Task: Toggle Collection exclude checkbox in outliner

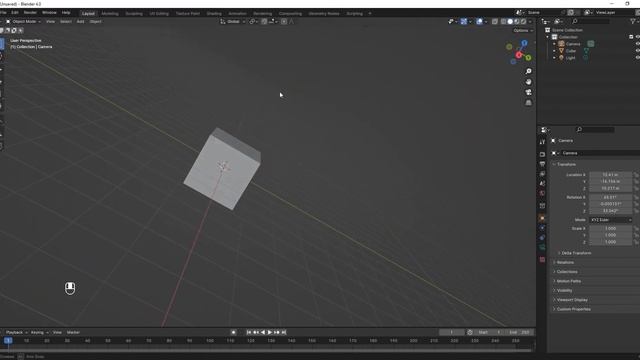Action: tap(631, 37)
